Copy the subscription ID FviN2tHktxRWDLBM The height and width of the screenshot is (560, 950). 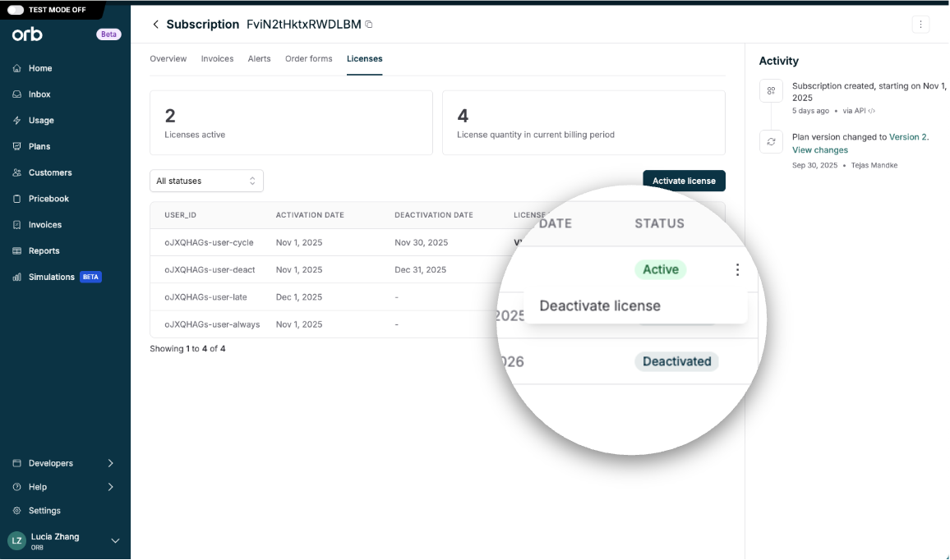(368, 24)
